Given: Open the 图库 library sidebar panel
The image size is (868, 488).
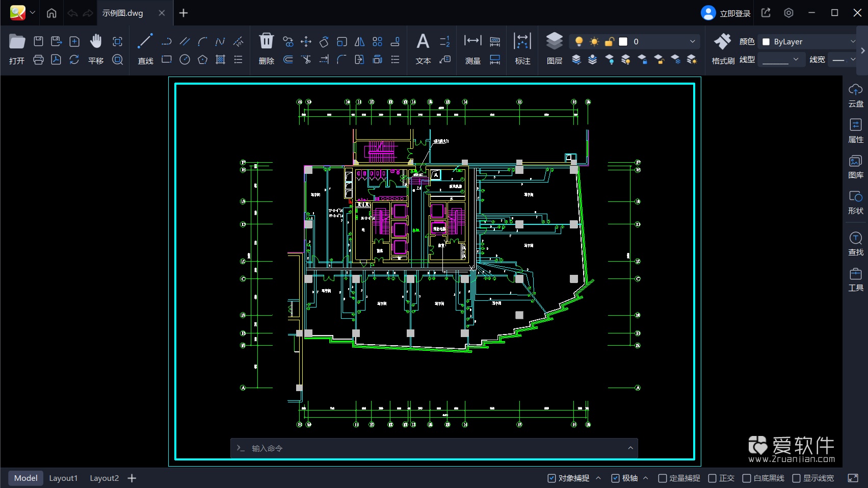Looking at the screenshot, I should tap(855, 167).
